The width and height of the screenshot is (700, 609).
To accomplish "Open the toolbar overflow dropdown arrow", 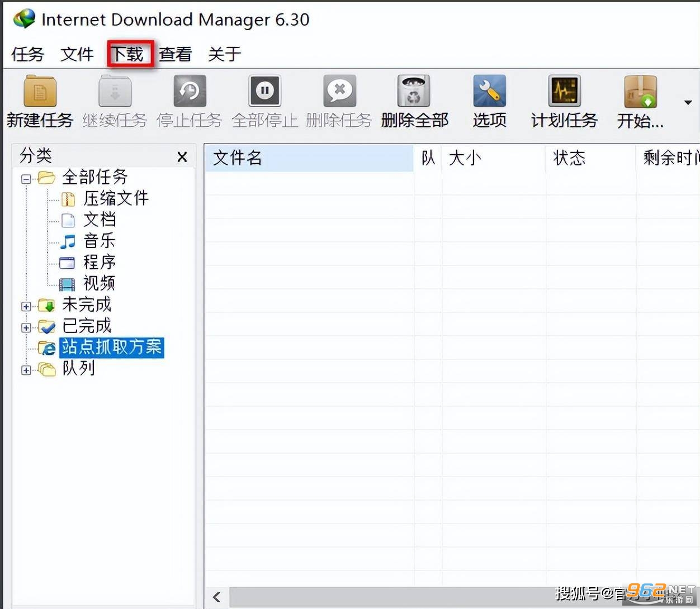I will point(688,102).
